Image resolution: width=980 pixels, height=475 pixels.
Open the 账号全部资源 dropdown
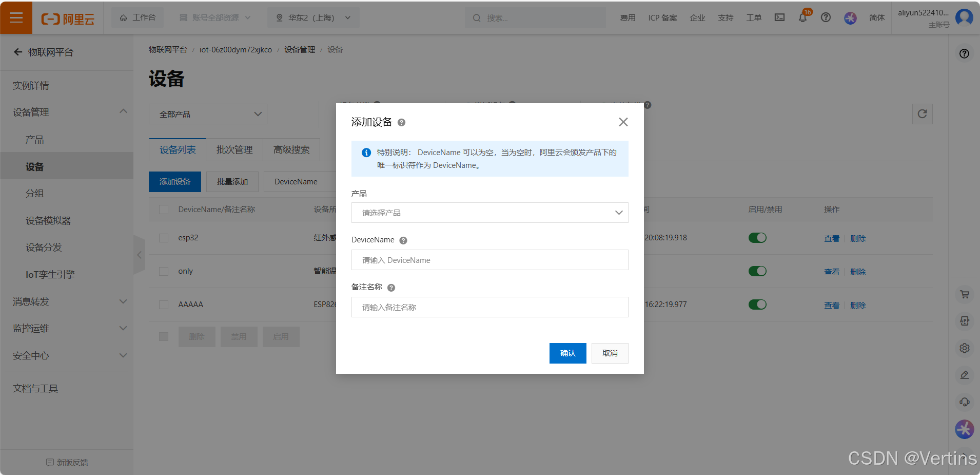pos(214,17)
